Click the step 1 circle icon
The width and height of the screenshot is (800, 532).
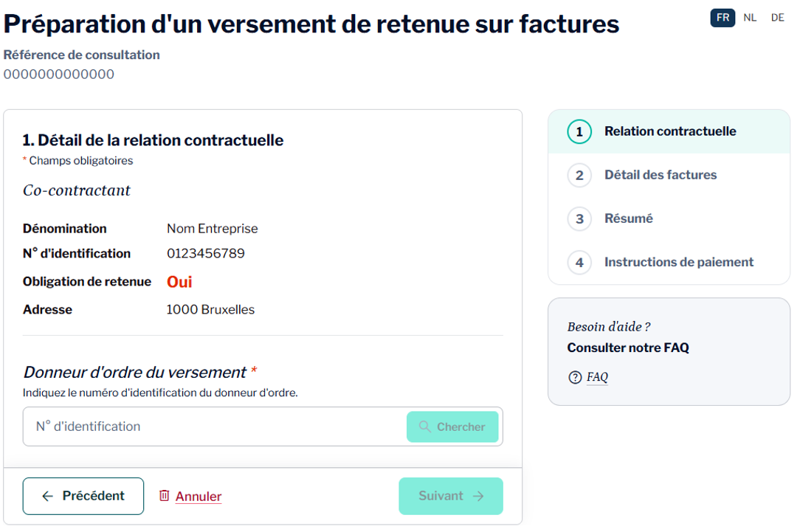pyautogui.click(x=579, y=131)
